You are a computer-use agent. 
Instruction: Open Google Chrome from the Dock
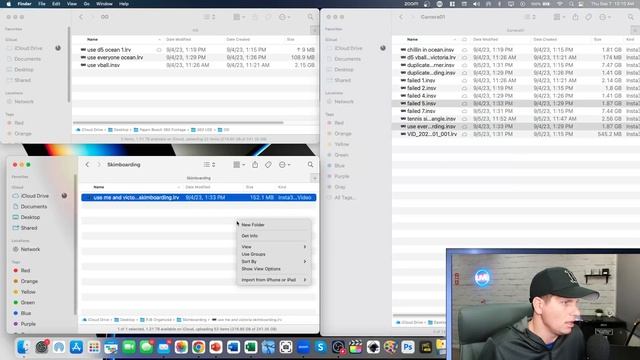198,347
